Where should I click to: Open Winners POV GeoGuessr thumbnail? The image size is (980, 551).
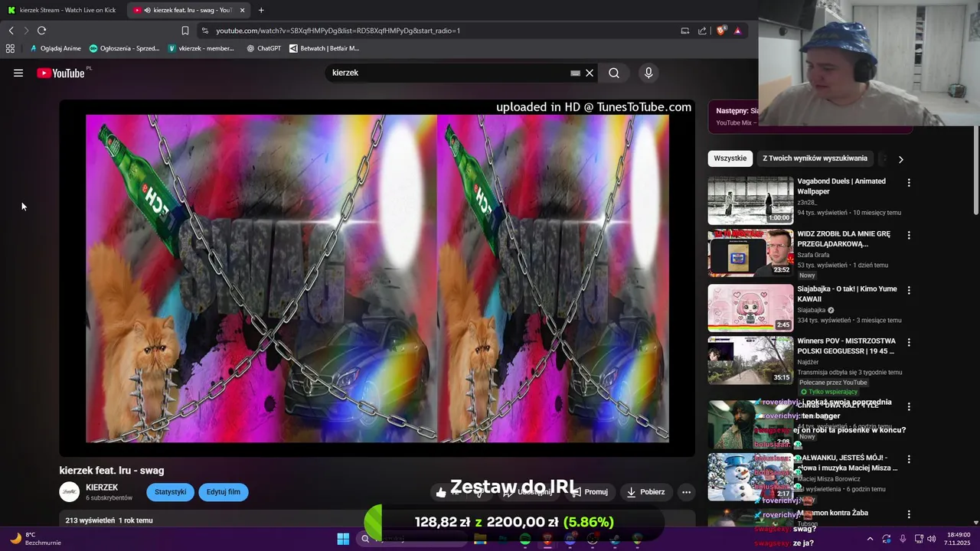[x=750, y=360]
